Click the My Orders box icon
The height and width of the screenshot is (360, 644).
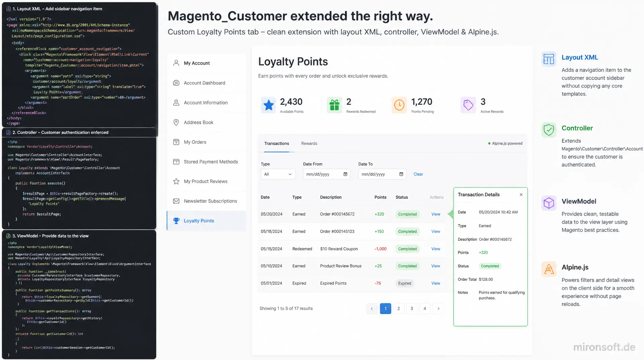click(x=176, y=142)
